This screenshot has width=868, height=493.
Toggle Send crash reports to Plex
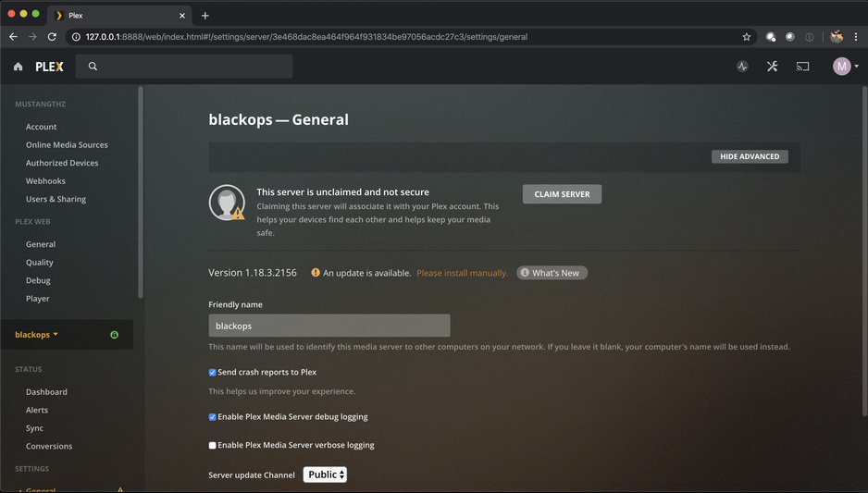pos(212,373)
